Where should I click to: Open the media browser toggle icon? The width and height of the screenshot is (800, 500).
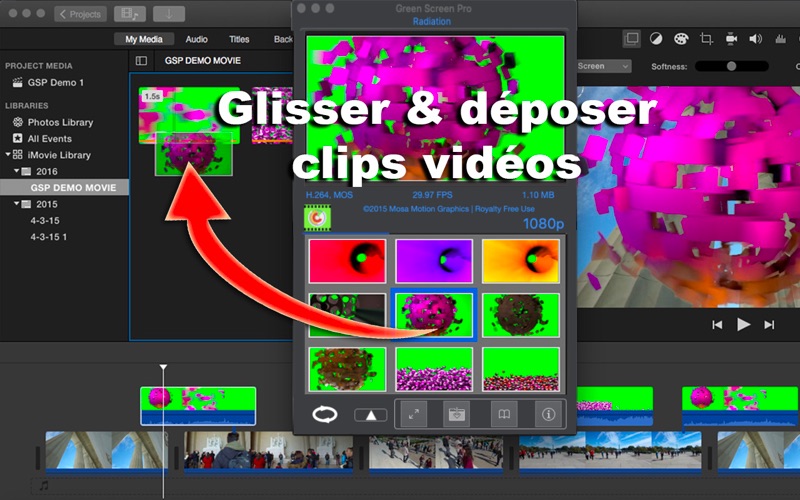click(x=130, y=14)
